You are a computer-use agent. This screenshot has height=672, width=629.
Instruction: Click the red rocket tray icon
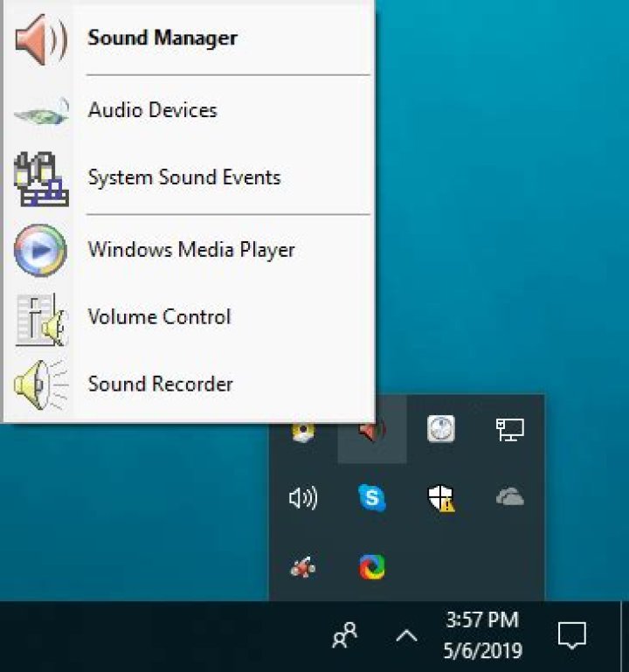[303, 567]
